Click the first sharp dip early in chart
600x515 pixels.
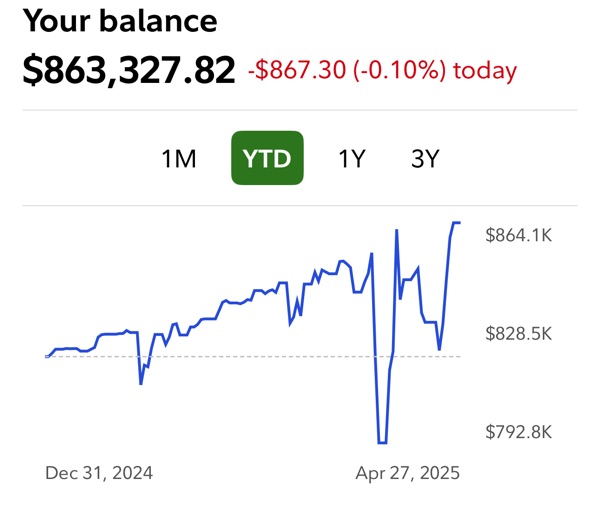(141, 383)
